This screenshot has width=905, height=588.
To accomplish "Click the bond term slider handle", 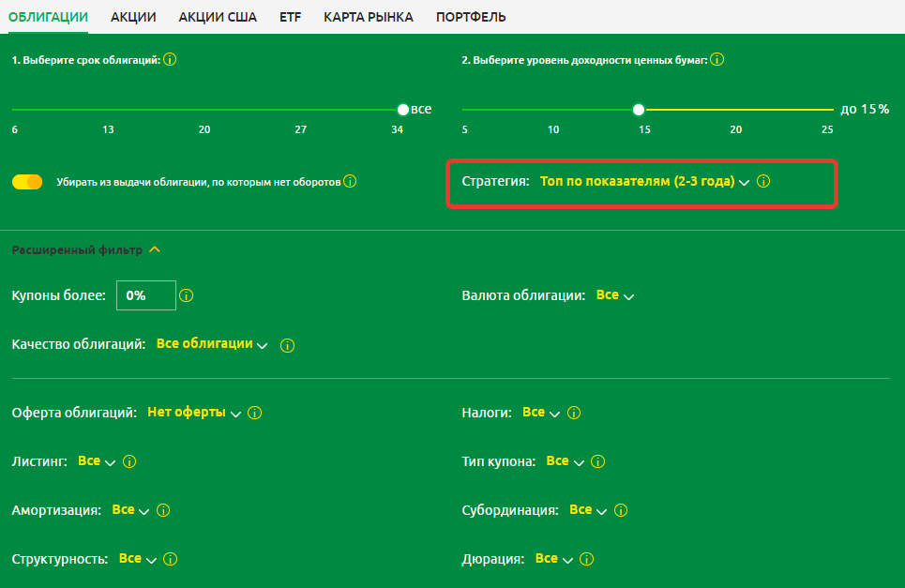I will click(403, 110).
